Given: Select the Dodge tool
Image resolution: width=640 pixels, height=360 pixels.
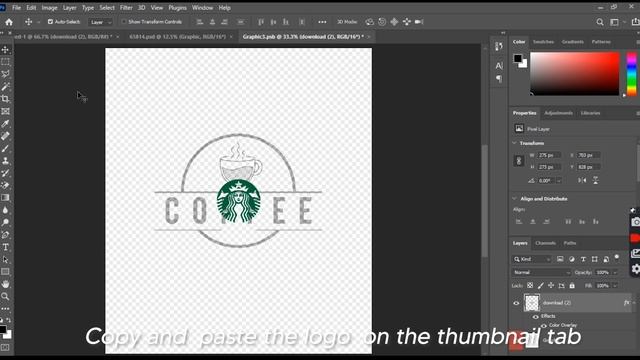Looking at the screenshot, I should [5, 222].
